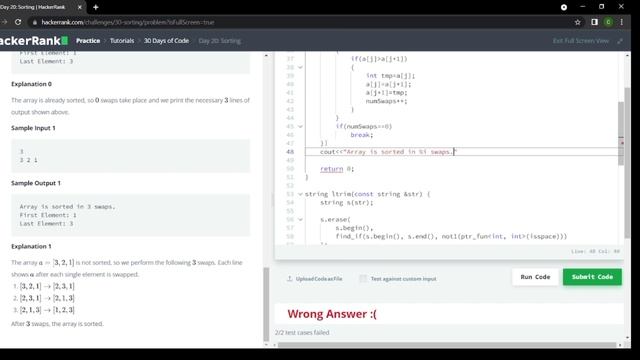
Task: Click the site lock icon in address bar
Action: click(35, 22)
